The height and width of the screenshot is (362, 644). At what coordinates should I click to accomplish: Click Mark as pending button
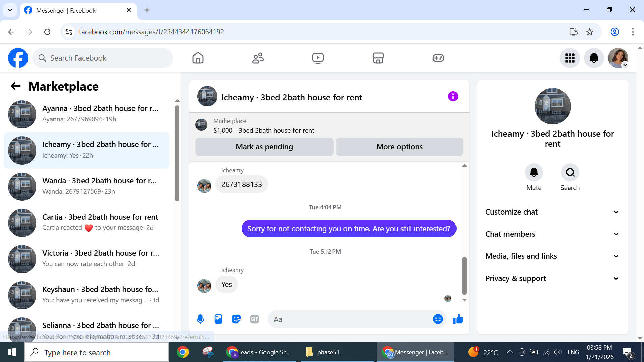(264, 147)
